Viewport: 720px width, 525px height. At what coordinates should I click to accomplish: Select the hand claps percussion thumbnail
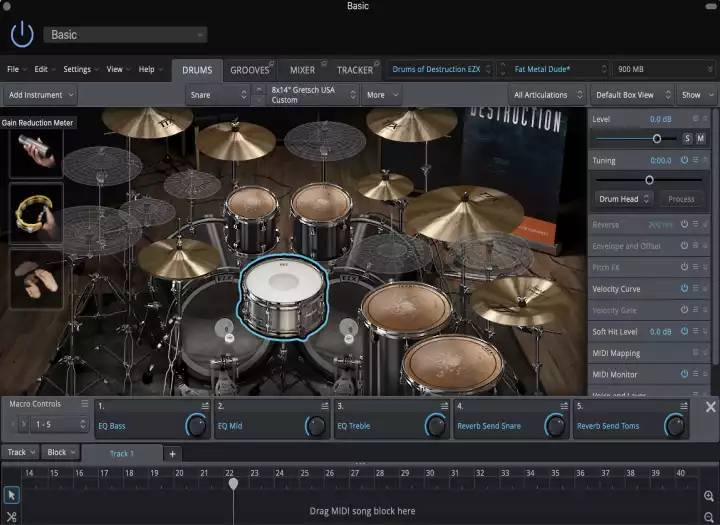pyautogui.click(x=36, y=279)
